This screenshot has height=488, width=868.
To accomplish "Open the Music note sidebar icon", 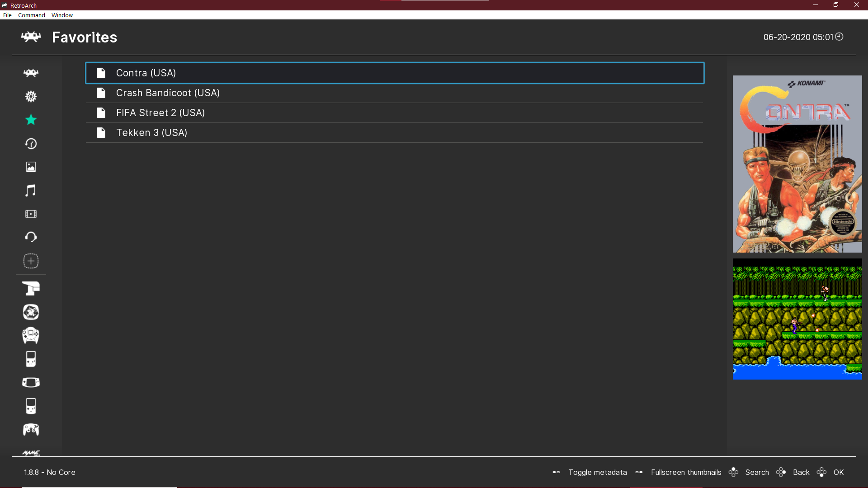I will [31, 190].
